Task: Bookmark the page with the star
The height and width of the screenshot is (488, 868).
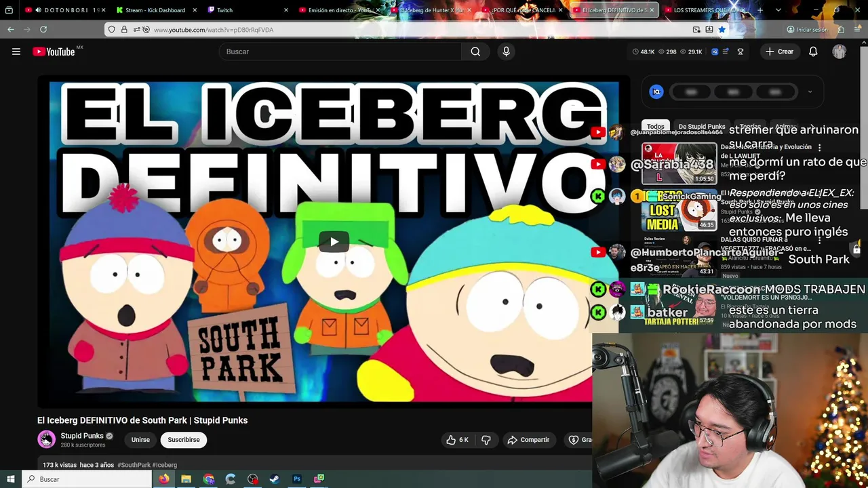Action: click(722, 30)
